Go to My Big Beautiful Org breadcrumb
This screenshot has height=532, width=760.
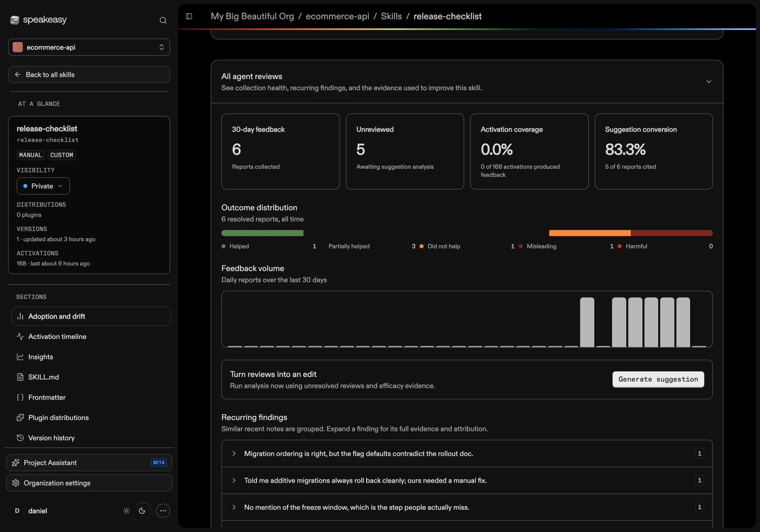point(252,16)
